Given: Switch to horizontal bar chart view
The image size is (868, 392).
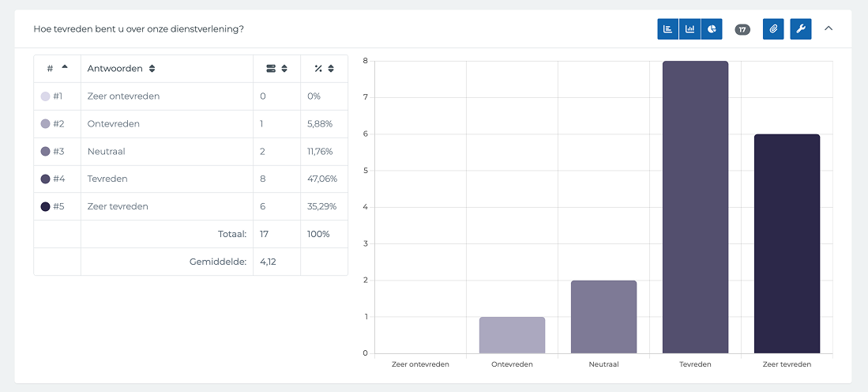Looking at the screenshot, I should tap(668, 29).
